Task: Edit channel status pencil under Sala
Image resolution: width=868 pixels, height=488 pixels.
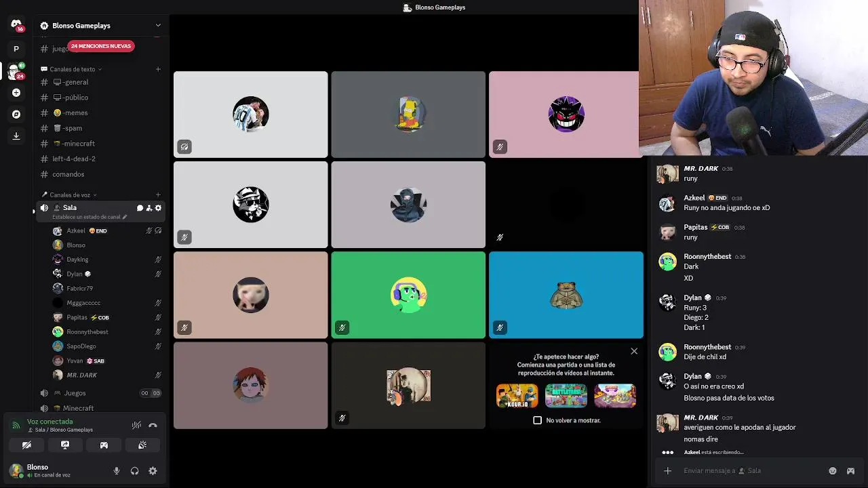Action: click(x=125, y=217)
